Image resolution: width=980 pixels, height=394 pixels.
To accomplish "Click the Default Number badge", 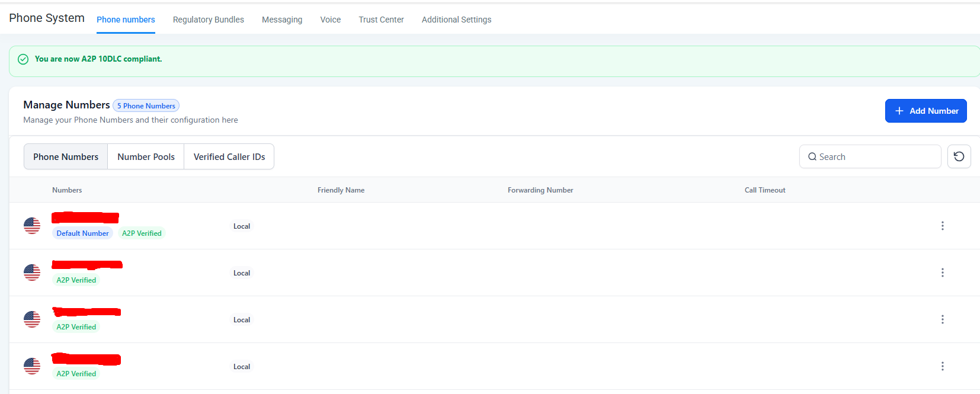I will point(82,233).
